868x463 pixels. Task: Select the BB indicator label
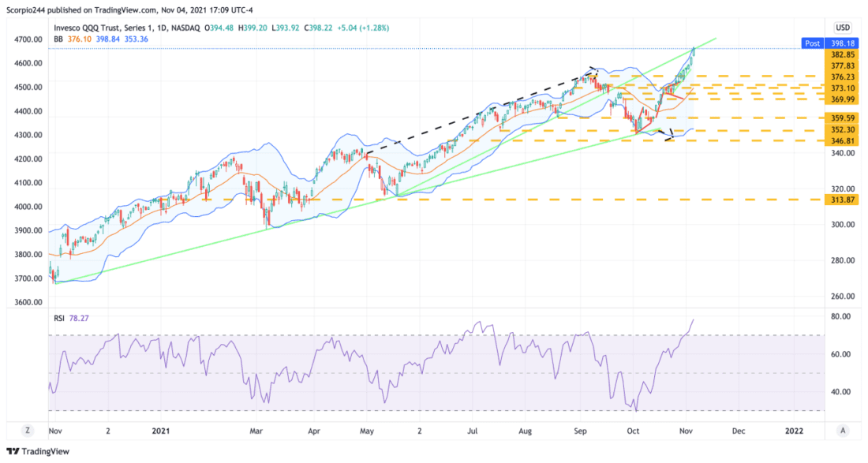[58, 39]
